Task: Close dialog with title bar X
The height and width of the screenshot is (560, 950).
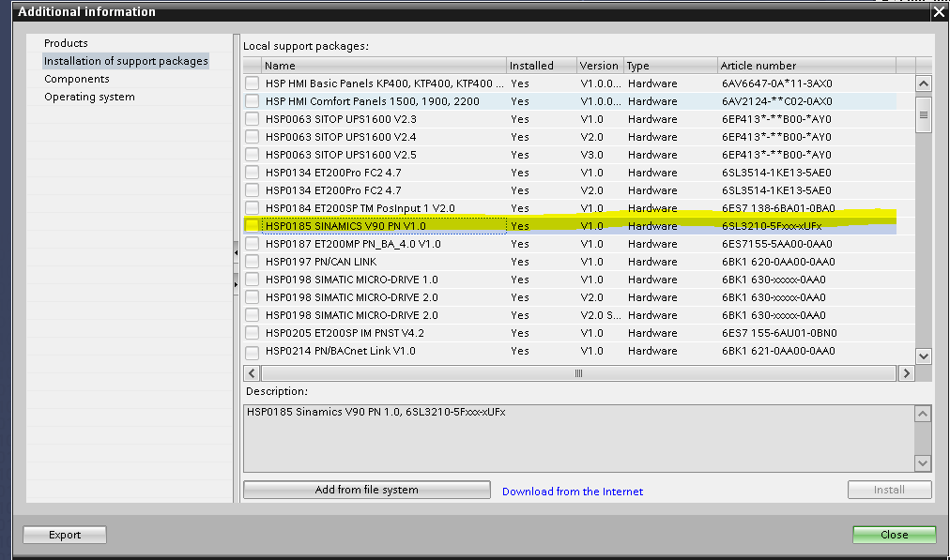Action: [x=939, y=11]
